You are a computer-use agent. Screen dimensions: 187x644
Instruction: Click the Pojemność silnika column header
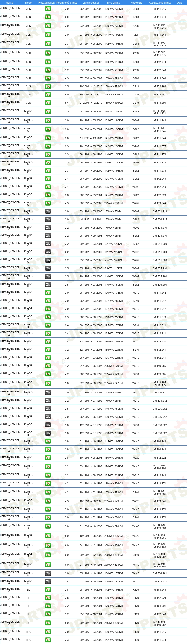coord(67,3)
